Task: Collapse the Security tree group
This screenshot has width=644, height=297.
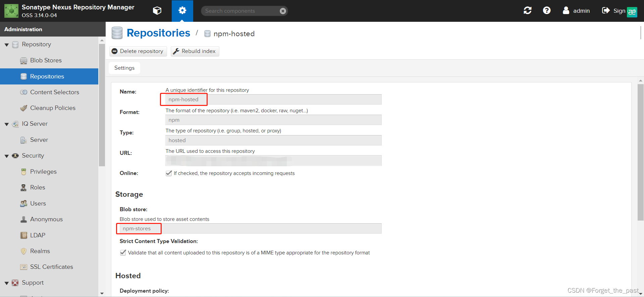Action: (6, 156)
